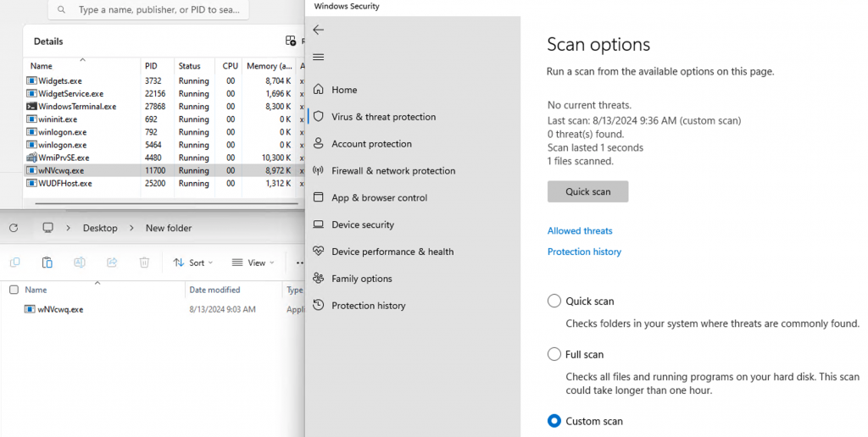Open Virus & threat protection section
868x437 pixels.
[x=384, y=117]
